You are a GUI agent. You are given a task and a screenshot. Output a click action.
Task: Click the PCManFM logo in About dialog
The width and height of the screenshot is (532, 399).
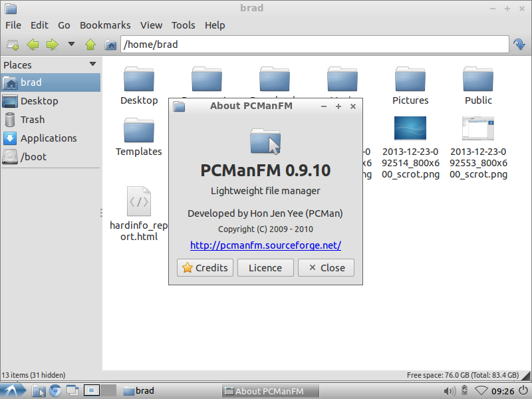265,142
